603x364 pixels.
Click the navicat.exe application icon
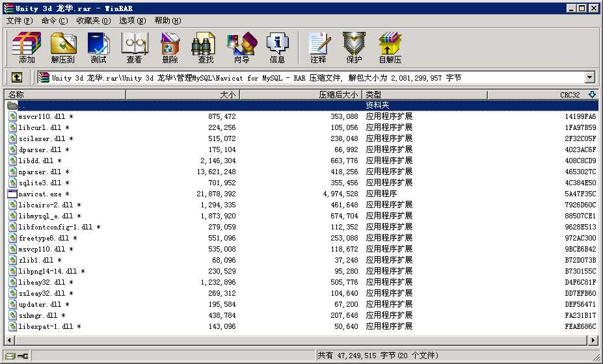12,194
